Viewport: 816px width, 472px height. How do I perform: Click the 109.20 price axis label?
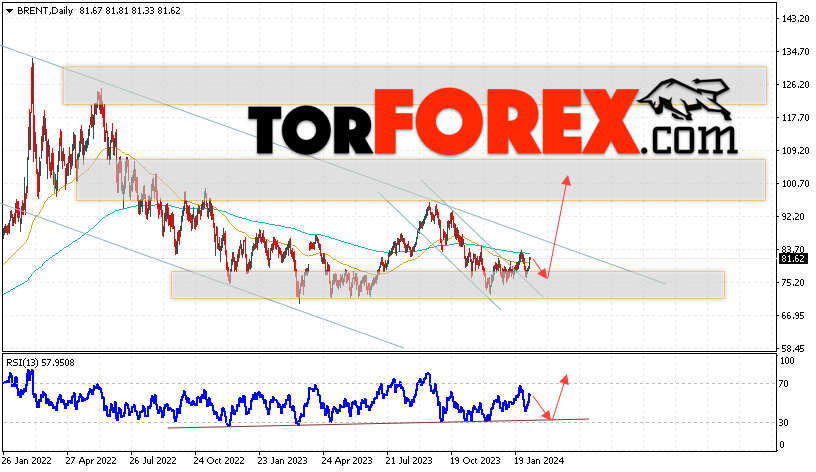pyautogui.click(x=796, y=150)
